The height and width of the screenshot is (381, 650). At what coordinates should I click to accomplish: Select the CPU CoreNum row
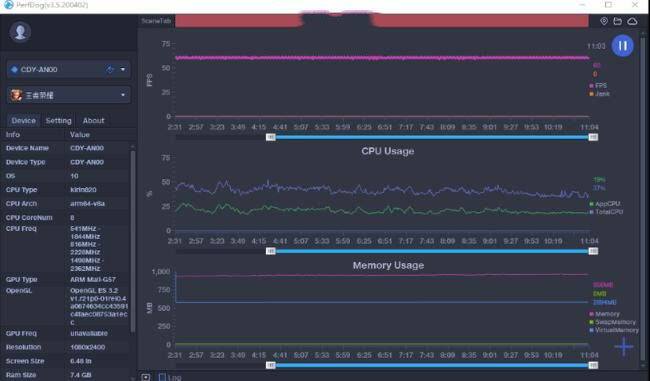(66, 217)
